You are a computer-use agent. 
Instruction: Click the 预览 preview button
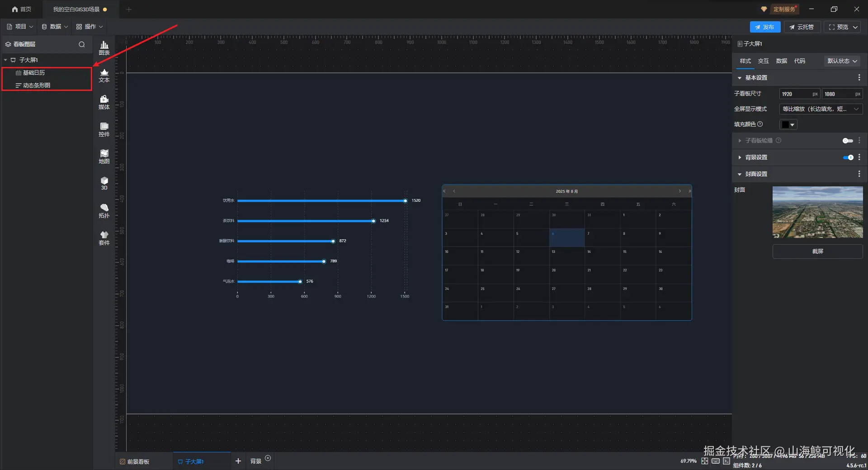[x=838, y=27]
